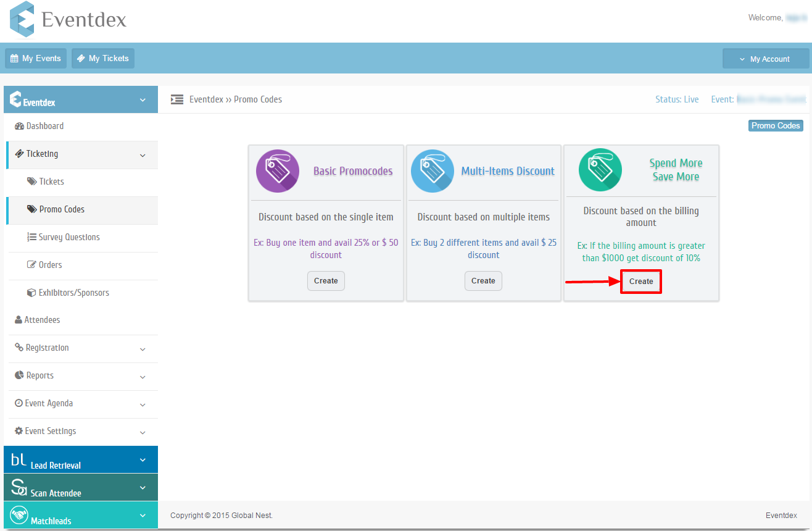This screenshot has height=531, width=812.
Task: Click the Eventdex logo in the header
Action: [x=68, y=19]
